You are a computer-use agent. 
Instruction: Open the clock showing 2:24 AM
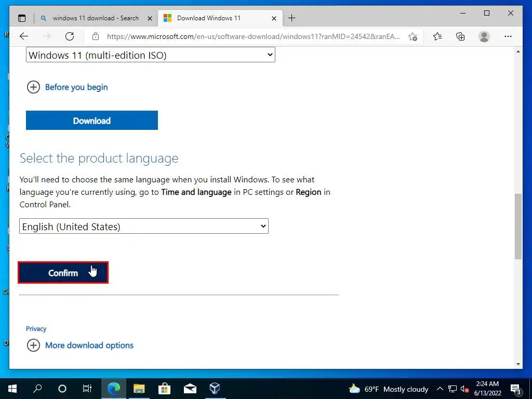[487, 389]
